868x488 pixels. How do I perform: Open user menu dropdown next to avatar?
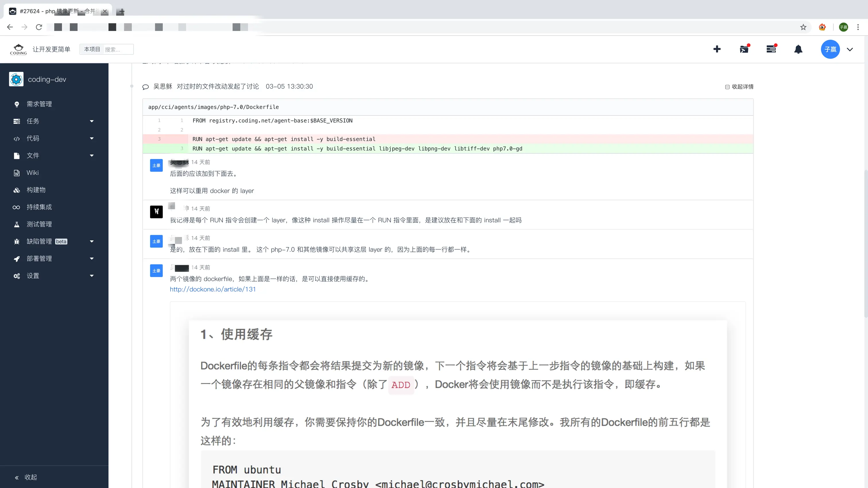pyautogui.click(x=849, y=49)
